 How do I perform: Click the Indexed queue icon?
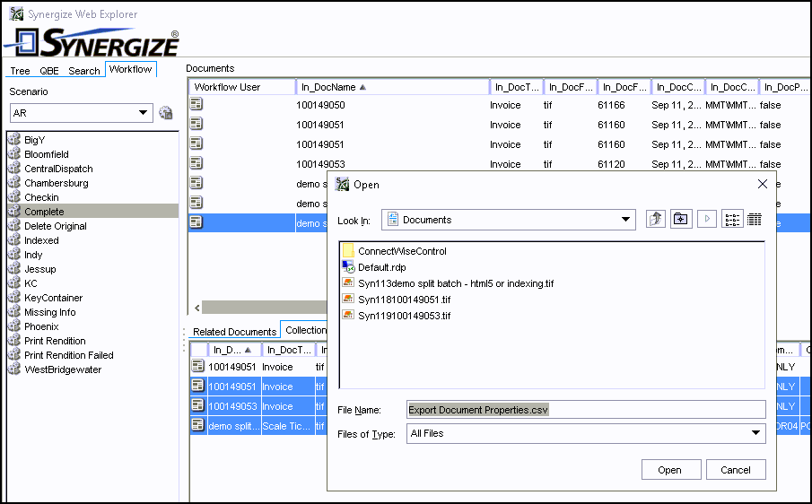(14, 240)
